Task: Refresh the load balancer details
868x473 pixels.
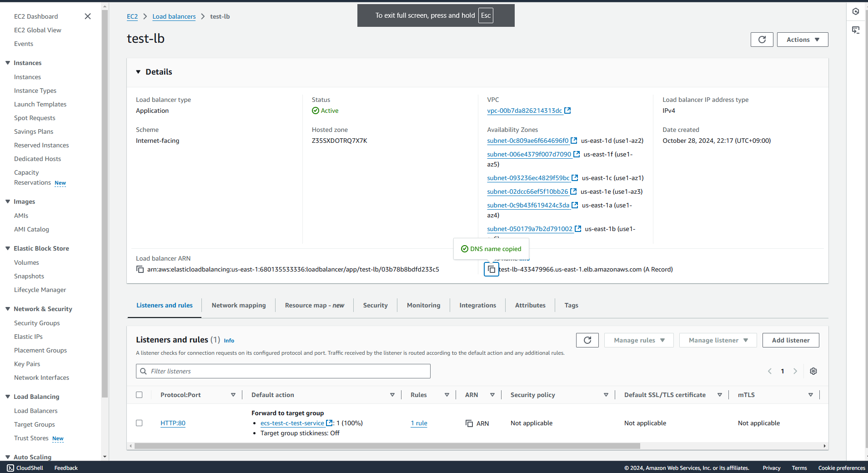Action: coord(762,40)
